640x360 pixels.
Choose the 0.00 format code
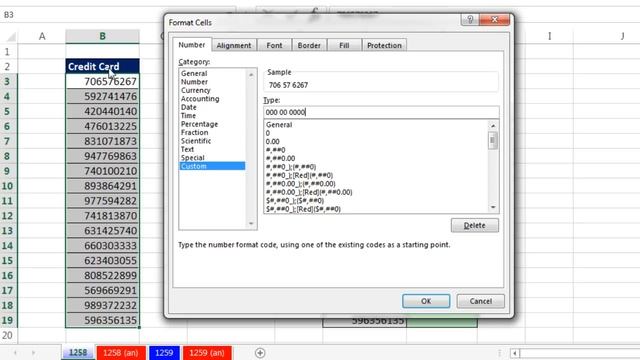[x=273, y=142]
